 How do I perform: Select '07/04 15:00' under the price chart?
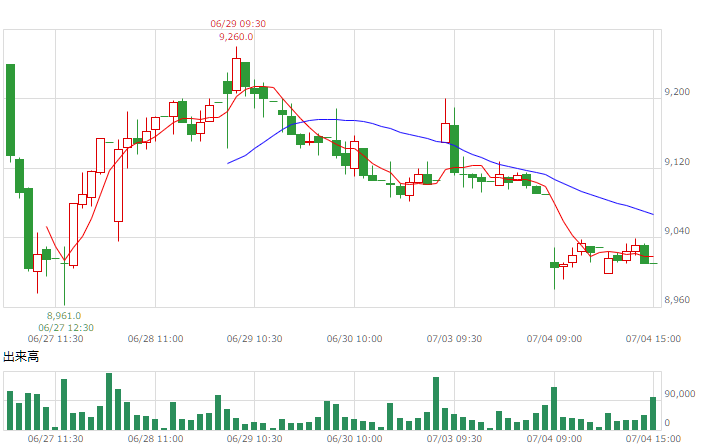pyautogui.click(x=653, y=339)
